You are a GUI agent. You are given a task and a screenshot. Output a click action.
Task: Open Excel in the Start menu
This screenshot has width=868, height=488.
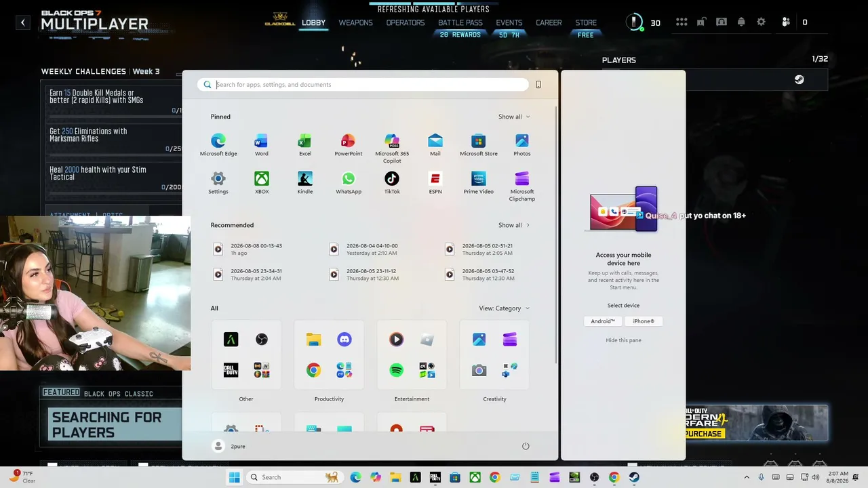(304, 144)
